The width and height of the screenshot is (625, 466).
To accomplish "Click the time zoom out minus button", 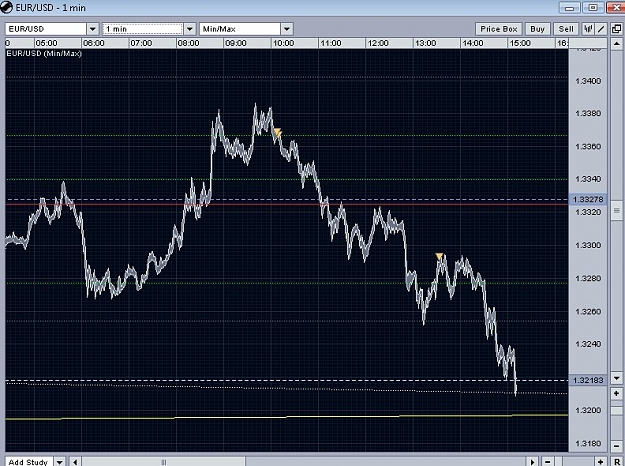I will coord(548,462).
